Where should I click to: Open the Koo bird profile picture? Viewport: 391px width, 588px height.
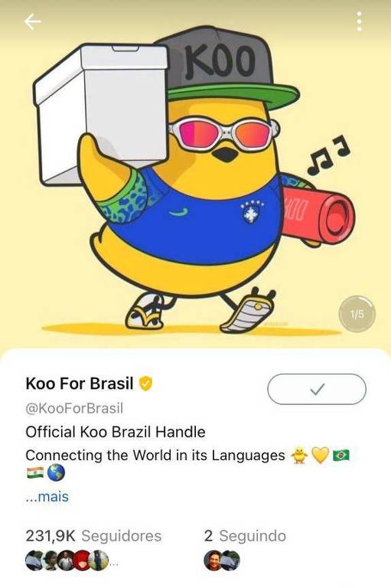click(x=195, y=175)
